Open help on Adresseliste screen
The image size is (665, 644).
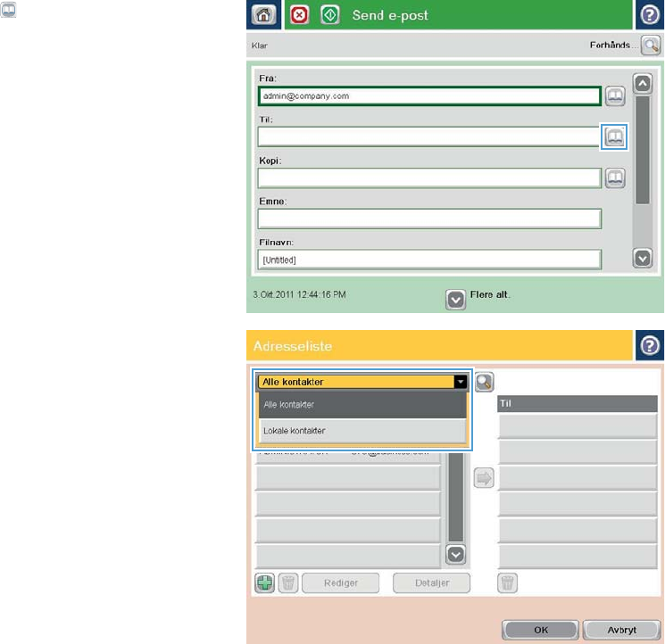coord(650,345)
